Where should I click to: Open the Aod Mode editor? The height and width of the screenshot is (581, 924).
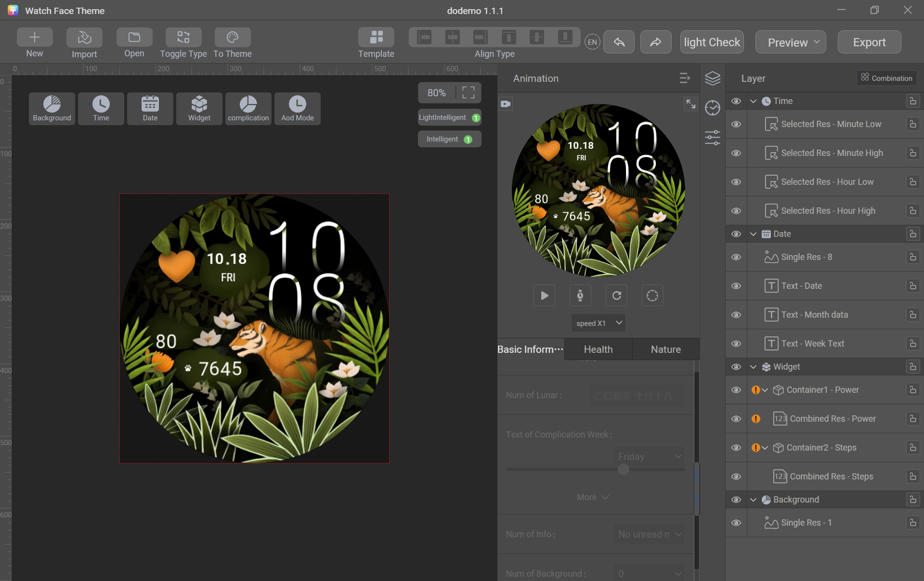297,108
